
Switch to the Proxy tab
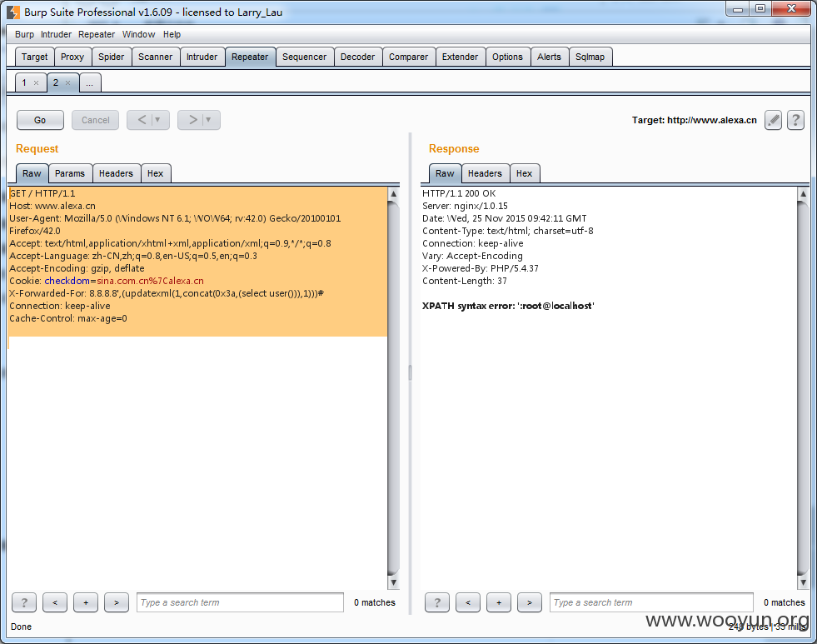pos(72,57)
